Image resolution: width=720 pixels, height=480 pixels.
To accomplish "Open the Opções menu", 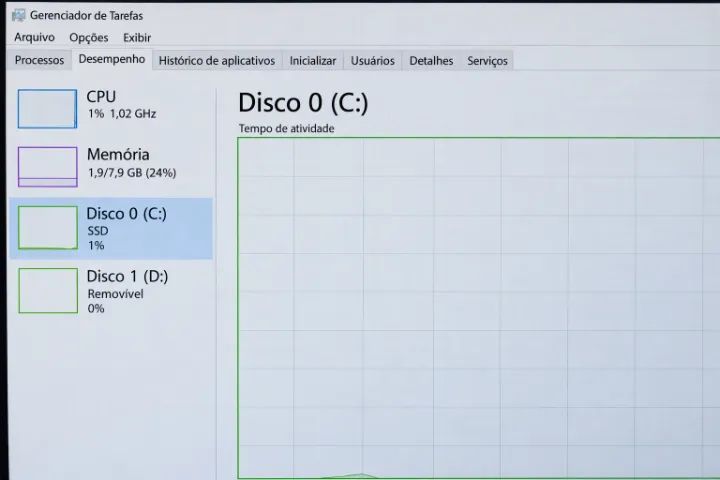I will coord(89,38).
